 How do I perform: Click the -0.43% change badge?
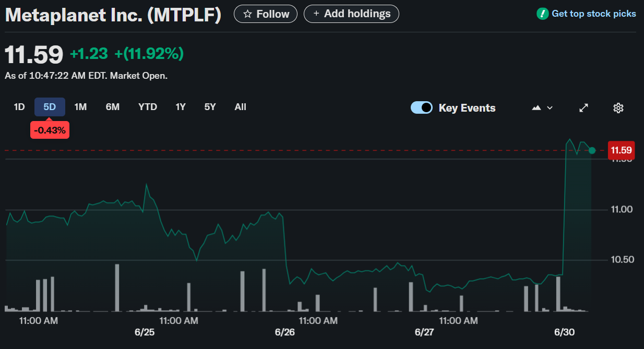(50, 130)
